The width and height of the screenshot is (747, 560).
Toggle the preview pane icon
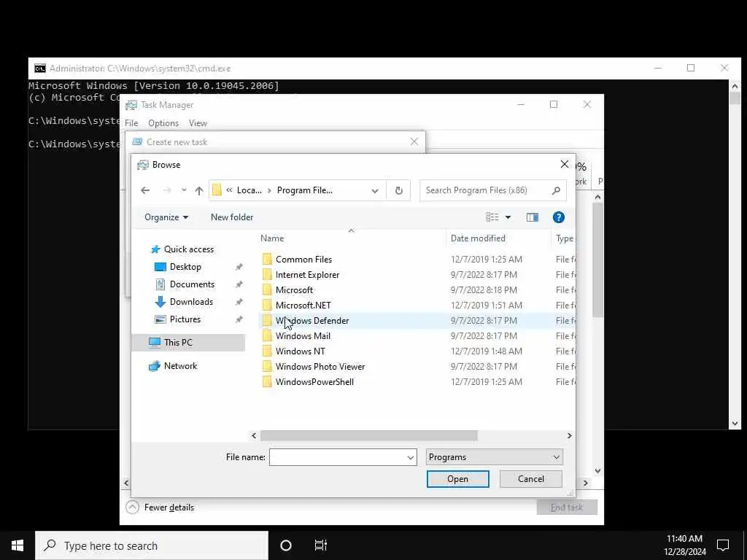point(532,217)
